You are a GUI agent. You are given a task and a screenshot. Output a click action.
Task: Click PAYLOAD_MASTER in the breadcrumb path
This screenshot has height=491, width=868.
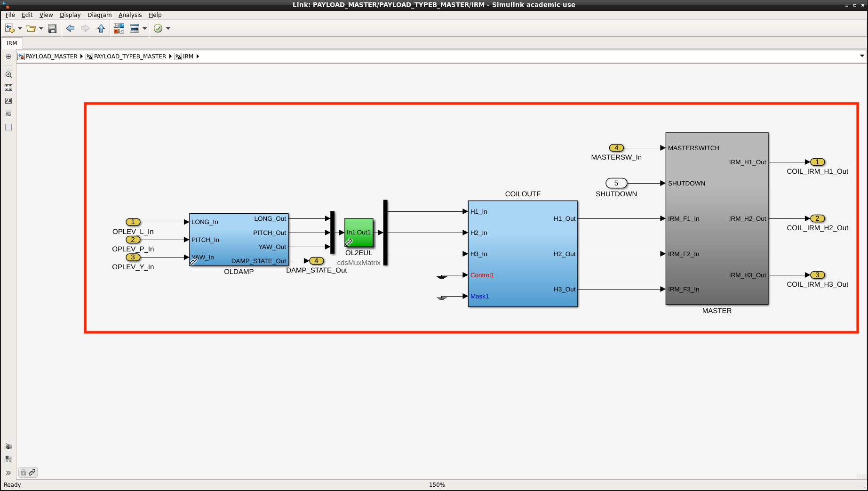point(51,56)
